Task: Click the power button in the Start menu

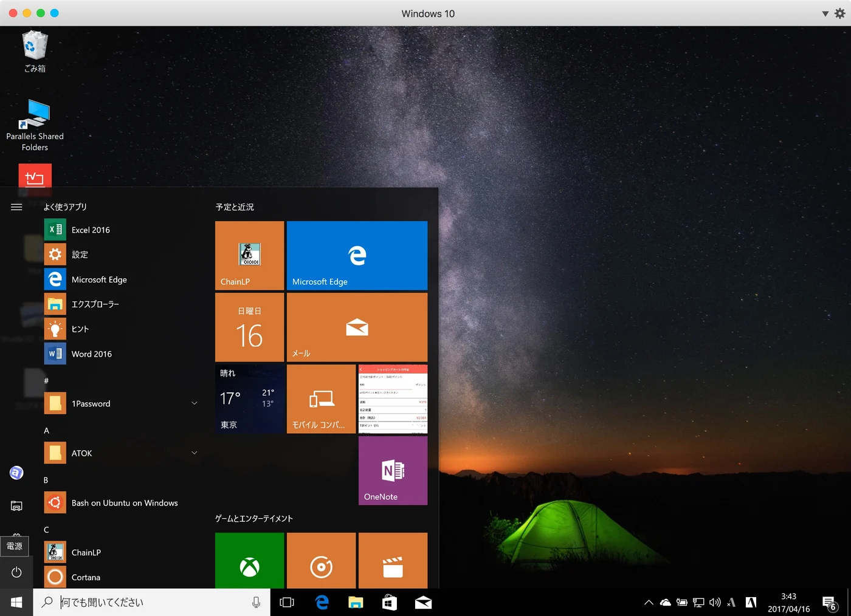Action: (16, 573)
